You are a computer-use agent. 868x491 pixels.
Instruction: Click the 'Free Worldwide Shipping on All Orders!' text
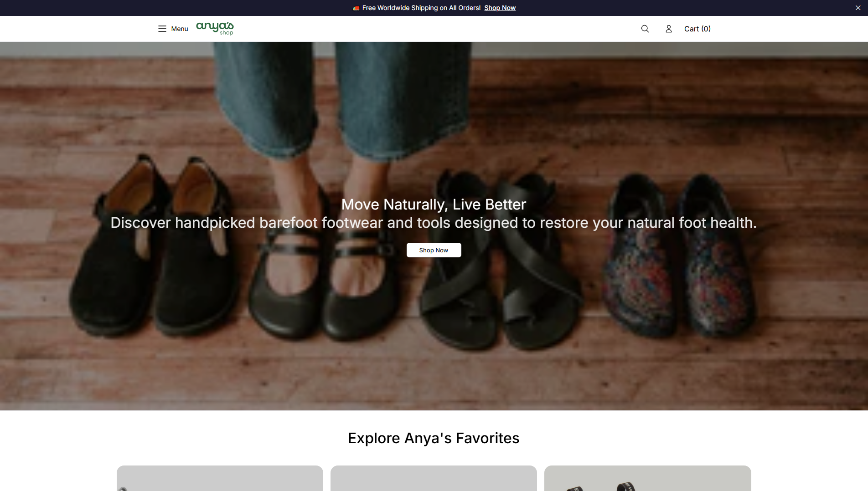[x=422, y=8]
